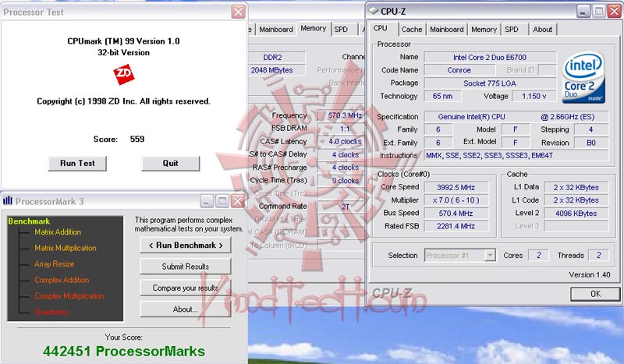The width and height of the screenshot is (624, 364).
Task: Click the CPUmark score value 559
Action: coord(137,140)
